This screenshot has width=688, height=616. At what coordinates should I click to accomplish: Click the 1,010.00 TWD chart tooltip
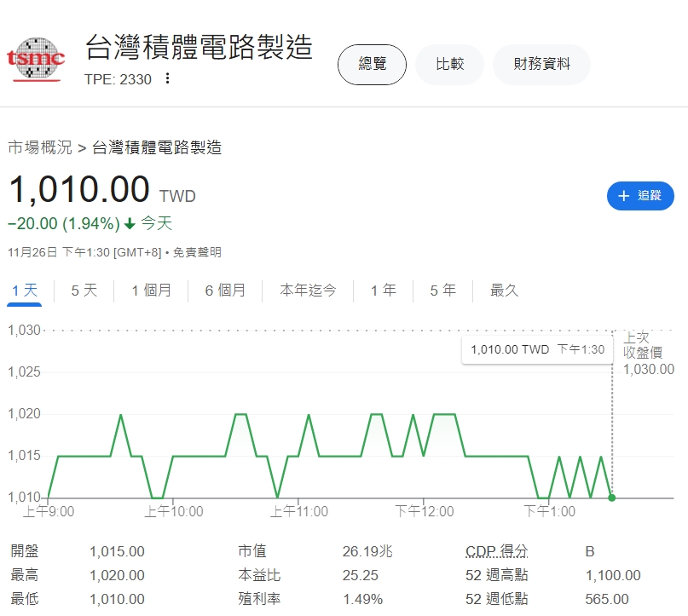pyautogui.click(x=537, y=349)
